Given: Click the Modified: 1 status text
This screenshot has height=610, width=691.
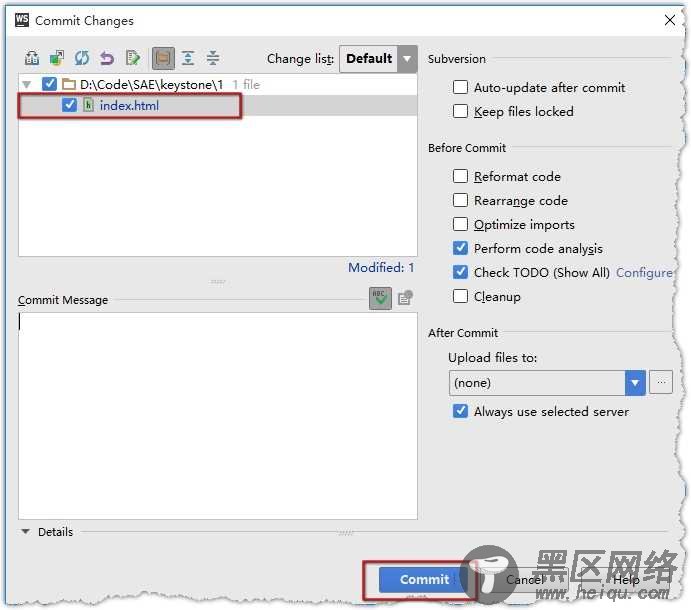Looking at the screenshot, I should click(381, 268).
